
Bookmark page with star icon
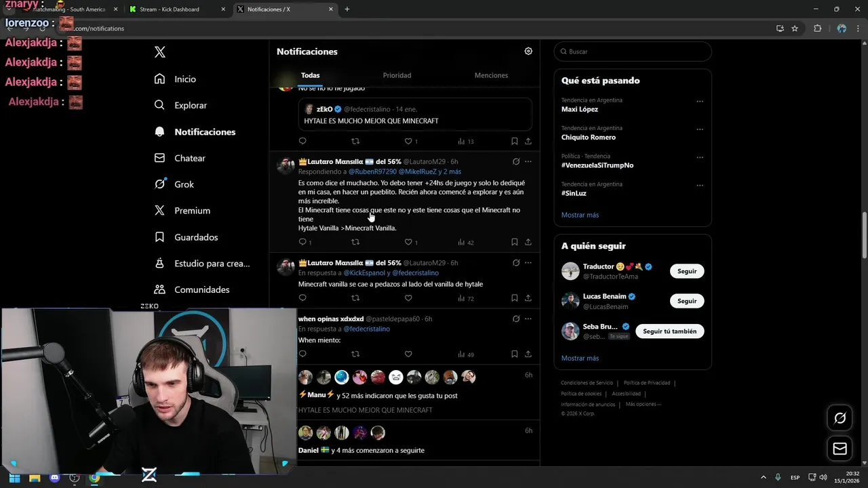(x=795, y=28)
